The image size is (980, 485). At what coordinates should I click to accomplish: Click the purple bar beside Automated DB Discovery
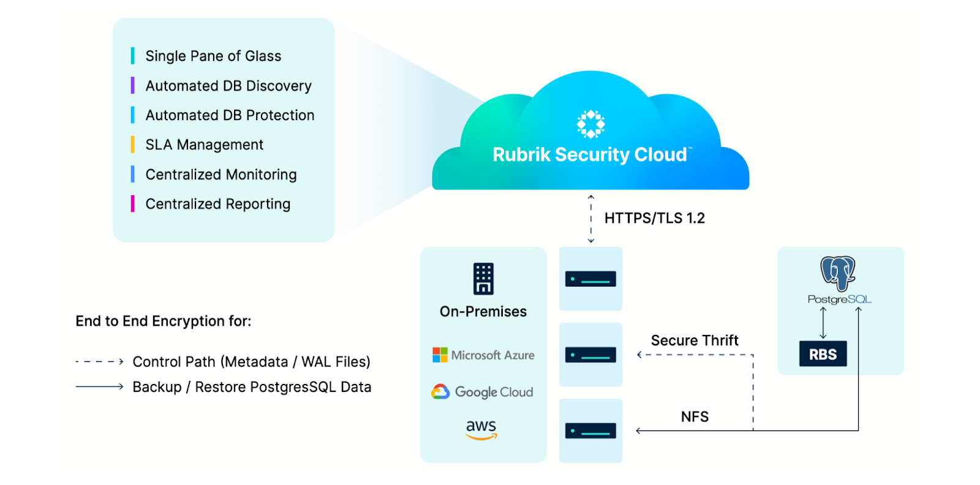click(132, 85)
